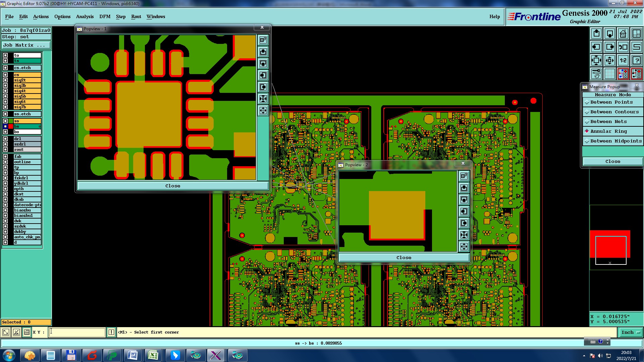Image resolution: width=644 pixels, height=362 pixels.
Task: Open the Job Matrix selector
Action: [26, 45]
